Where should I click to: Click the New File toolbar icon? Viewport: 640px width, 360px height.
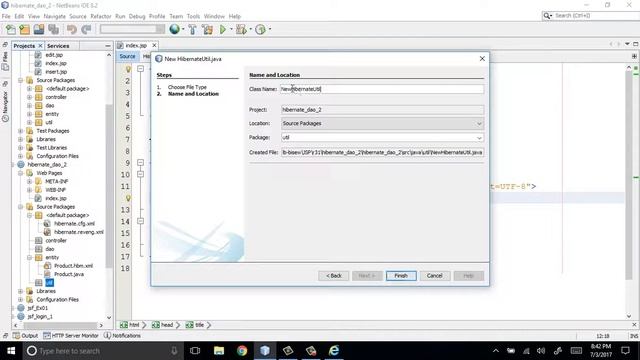(x=11, y=29)
